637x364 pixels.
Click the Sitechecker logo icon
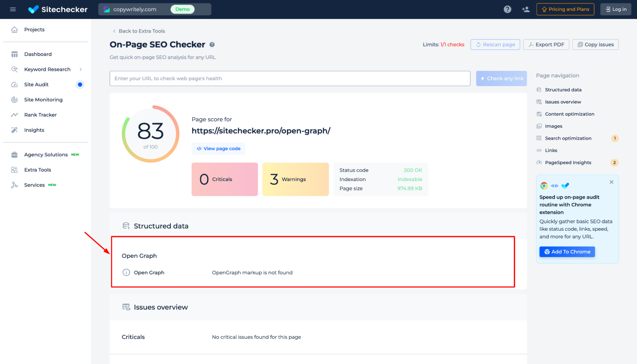pos(34,9)
